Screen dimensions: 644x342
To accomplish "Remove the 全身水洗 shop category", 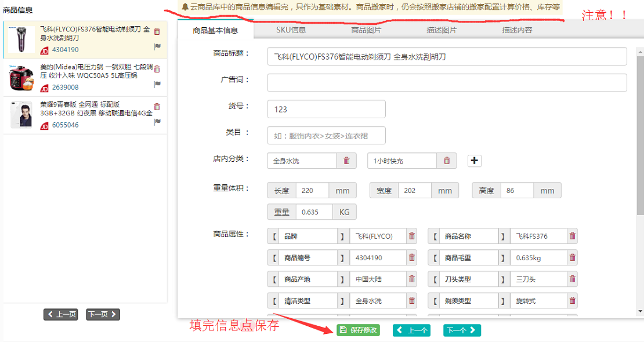I will (x=346, y=161).
